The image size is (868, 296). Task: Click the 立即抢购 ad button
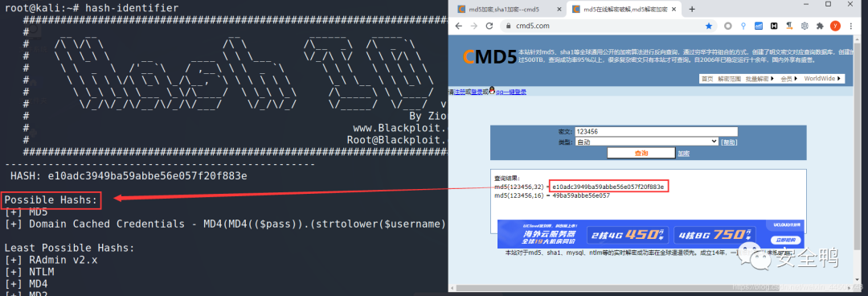(787, 240)
